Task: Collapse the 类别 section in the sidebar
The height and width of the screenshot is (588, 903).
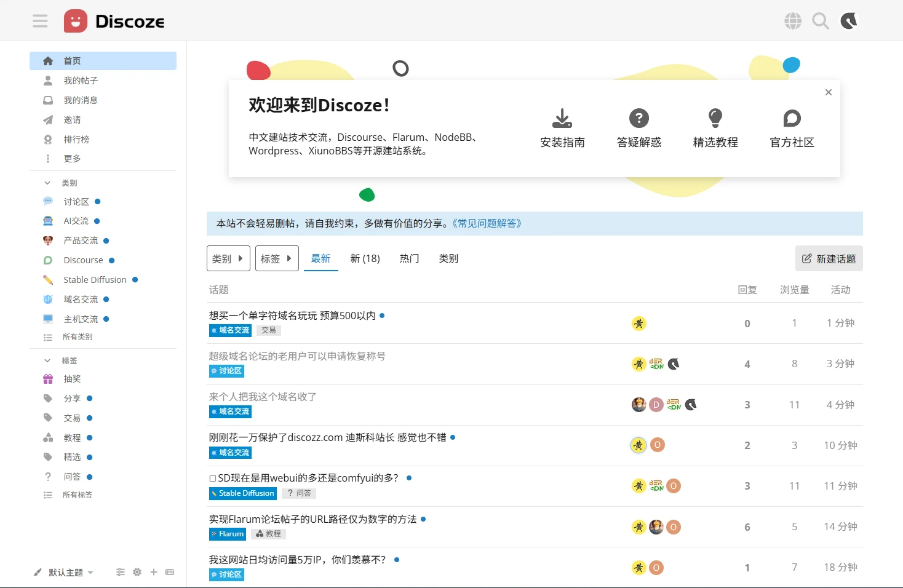Action: 47,182
